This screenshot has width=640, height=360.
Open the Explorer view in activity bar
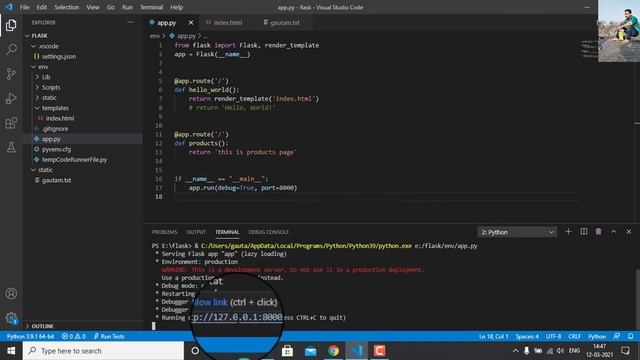coord(11,25)
